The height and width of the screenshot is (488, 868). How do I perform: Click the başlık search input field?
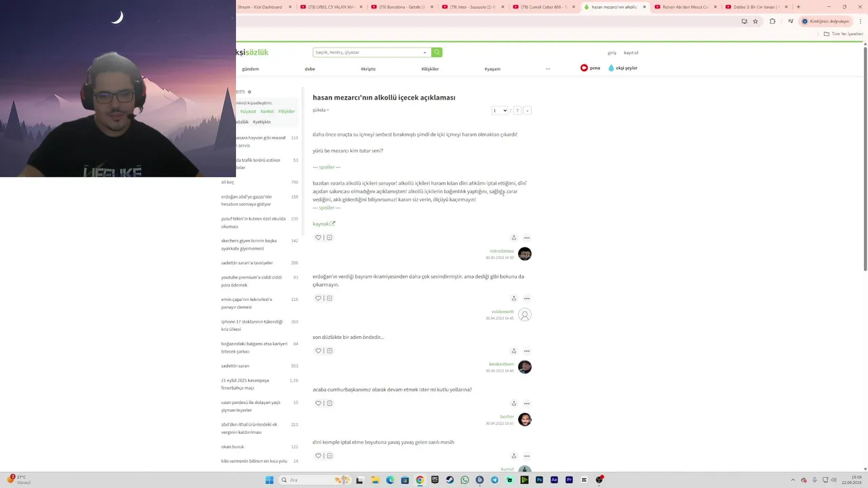click(x=367, y=52)
